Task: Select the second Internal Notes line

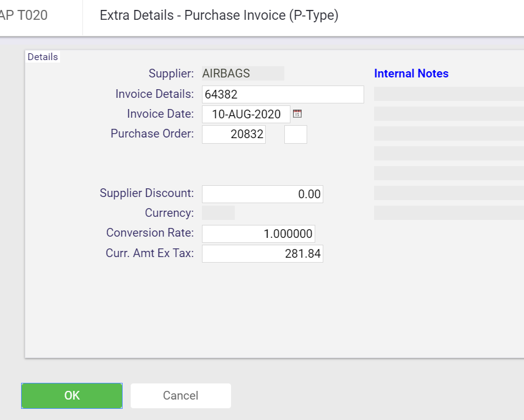Action: [449, 113]
